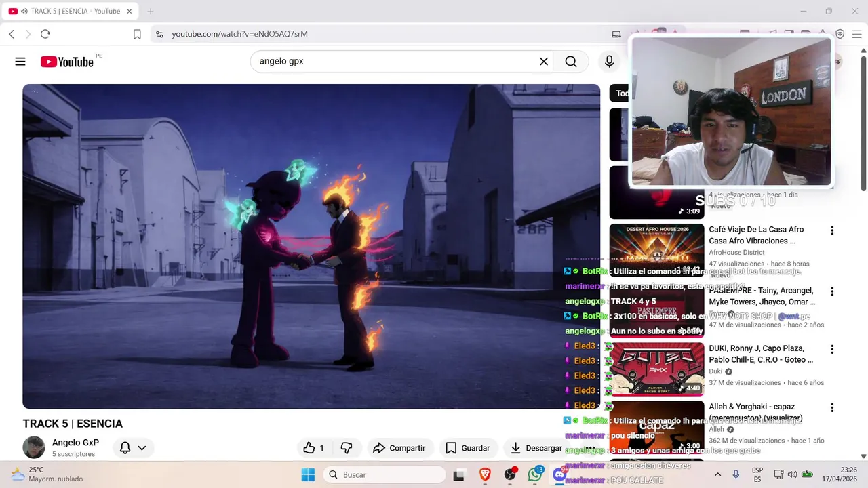Open a new browser tab
The height and width of the screenshot is (488, 868).
(x=151, y=11)
